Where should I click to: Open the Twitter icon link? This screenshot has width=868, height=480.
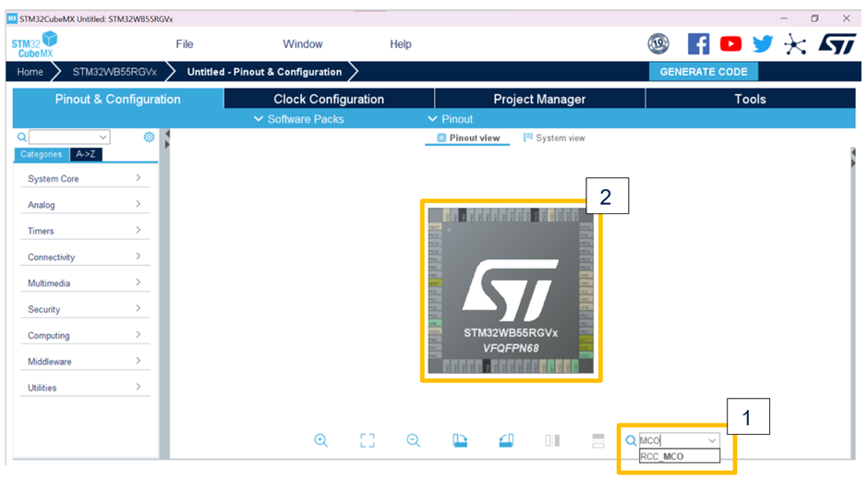coord(763,43)
